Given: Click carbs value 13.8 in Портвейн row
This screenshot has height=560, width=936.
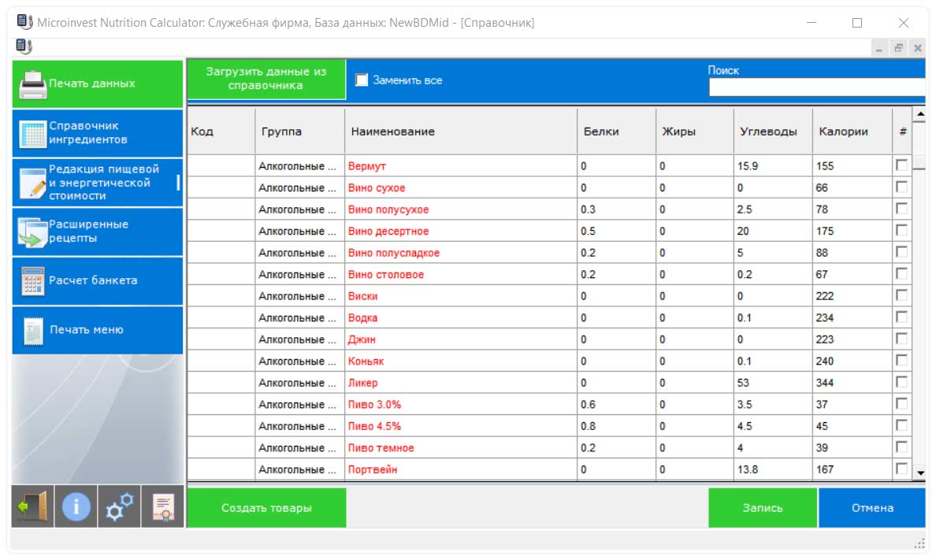Looking at the screenshot, I should 748,469.
